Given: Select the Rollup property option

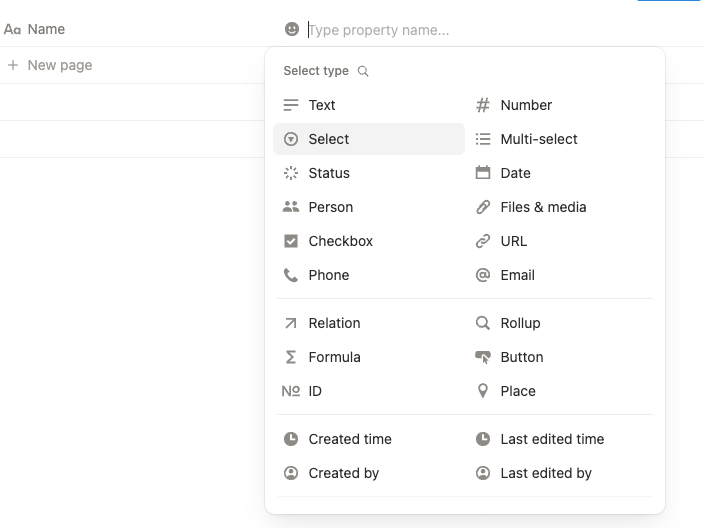Looking at the screenshot, I should (x=520, y=323).
